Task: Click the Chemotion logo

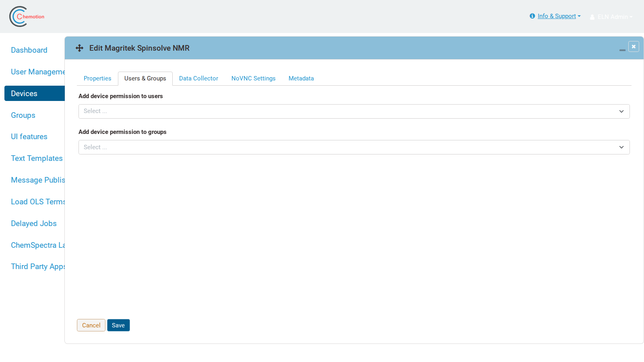Action: point(27,16)
